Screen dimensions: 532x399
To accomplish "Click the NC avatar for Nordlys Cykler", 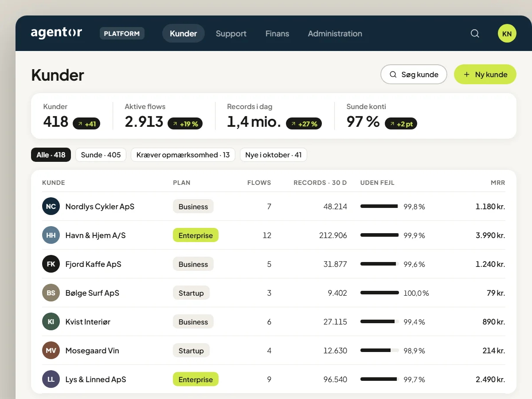I will pyautogui.click(x=51, y=207).
